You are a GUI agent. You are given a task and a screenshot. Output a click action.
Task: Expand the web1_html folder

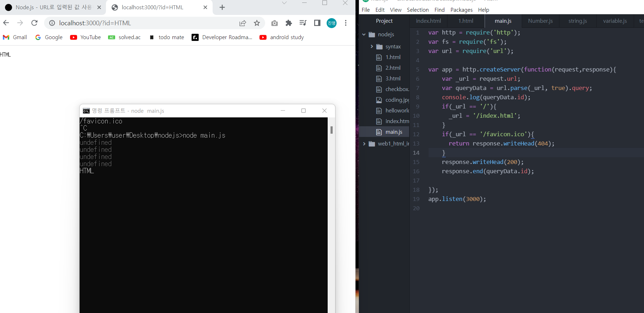coord(364,144)
